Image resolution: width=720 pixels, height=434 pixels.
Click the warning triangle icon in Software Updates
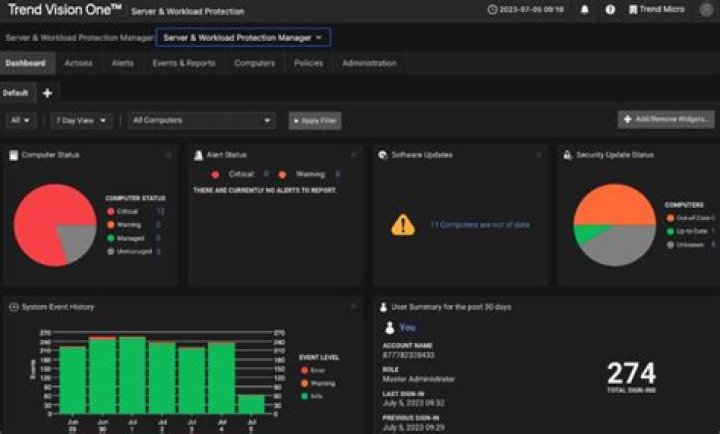click(403, 225)
